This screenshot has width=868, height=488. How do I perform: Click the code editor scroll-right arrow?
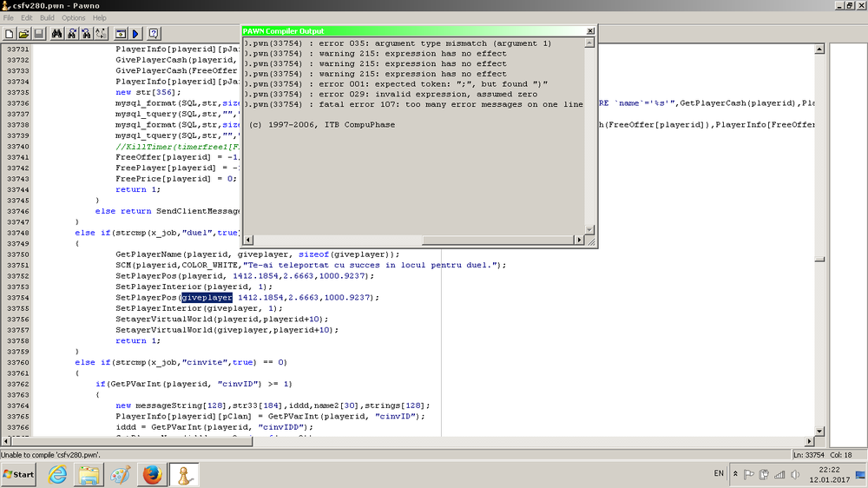(x=809, y=441)
